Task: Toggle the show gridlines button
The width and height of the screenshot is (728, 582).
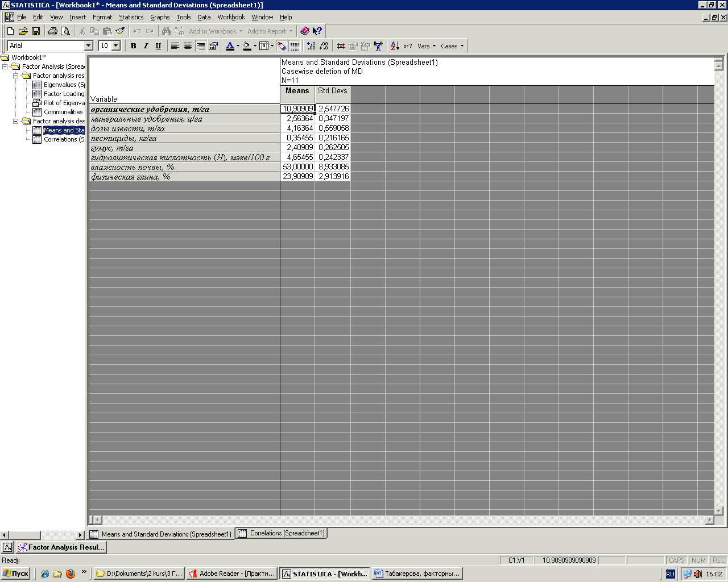Action: coord(294,46)
